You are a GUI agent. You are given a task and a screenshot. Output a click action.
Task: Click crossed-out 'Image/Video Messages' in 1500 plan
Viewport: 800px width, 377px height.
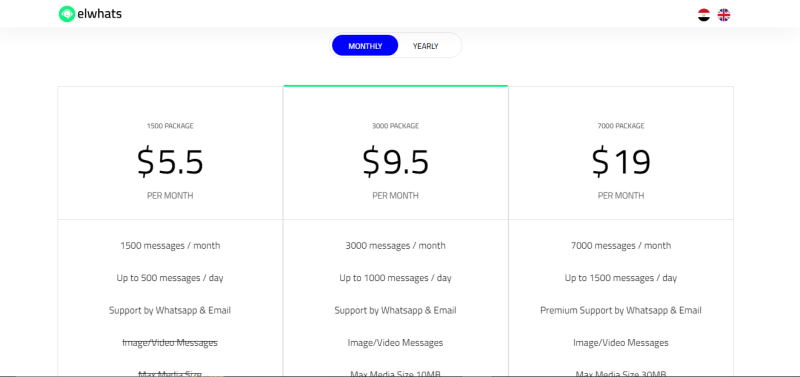(x=170, y=343)
